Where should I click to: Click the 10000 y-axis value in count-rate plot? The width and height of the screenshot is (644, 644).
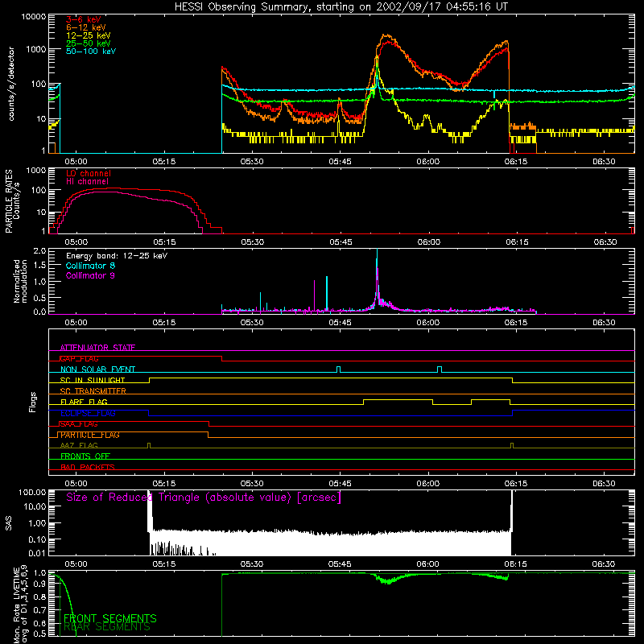[x=34, y=17]
